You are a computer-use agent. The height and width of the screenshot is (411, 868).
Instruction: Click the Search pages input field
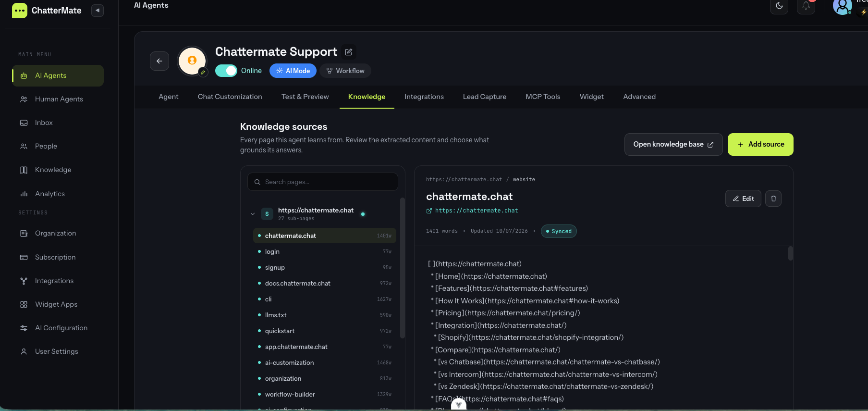click(x=323, y=182)
